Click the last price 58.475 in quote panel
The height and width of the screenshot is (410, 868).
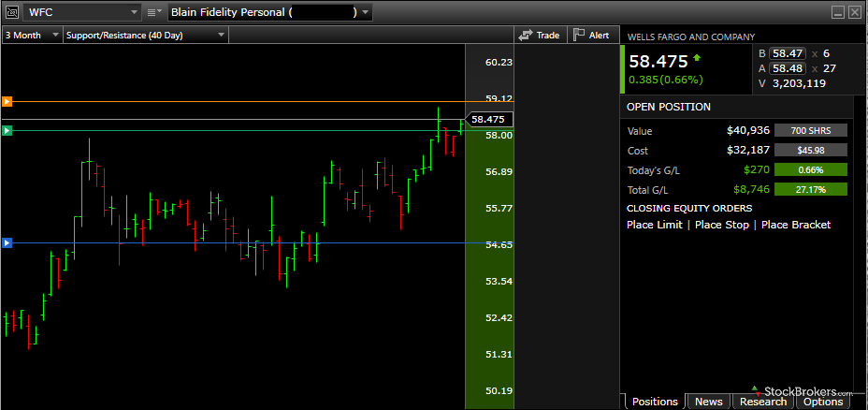pos(658,62)
